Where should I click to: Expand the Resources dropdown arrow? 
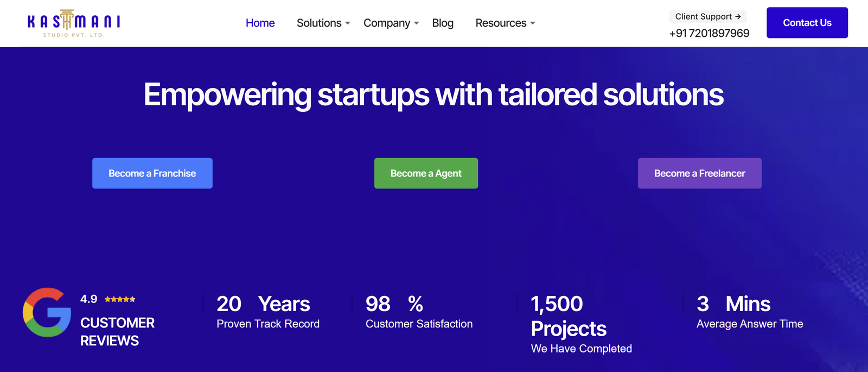click(x=533, y=23)
